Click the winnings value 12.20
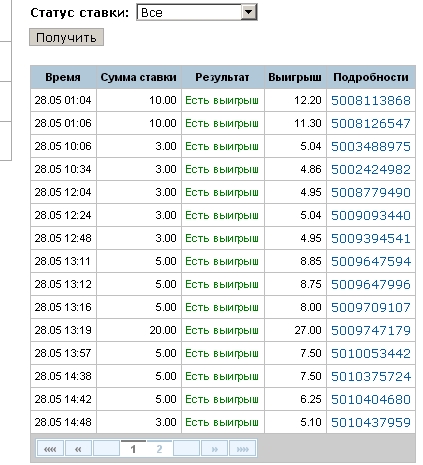Screen dimensions: 423x465 pos(308,100)
